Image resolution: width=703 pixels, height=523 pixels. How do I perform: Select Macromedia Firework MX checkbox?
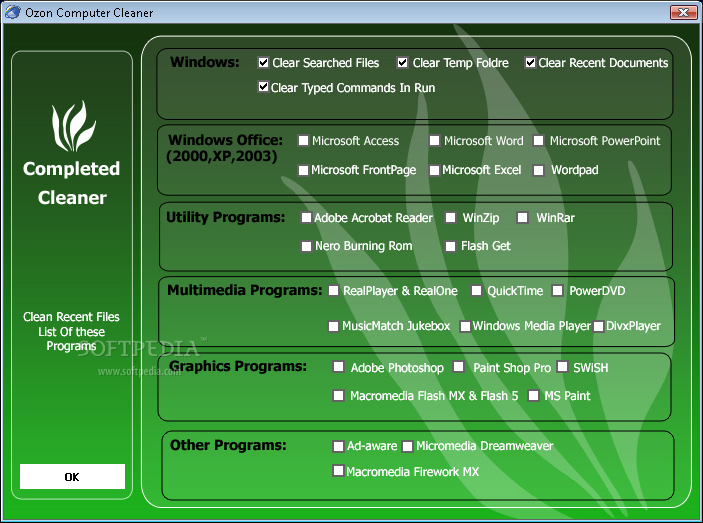[338, 471]
